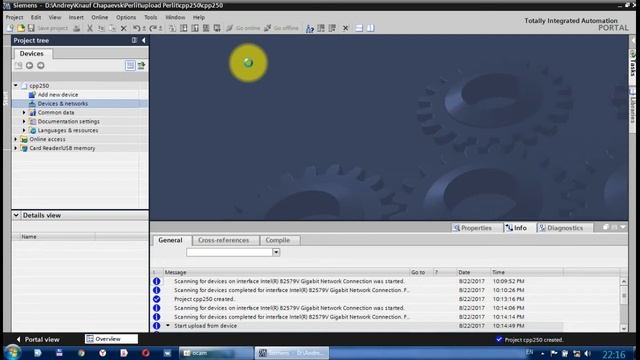
Task: Click Go online in toolbar
Action: point(243,28)
